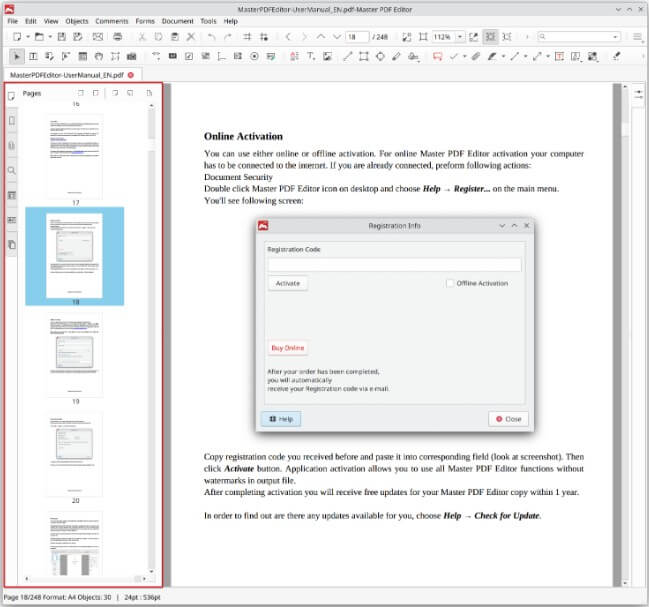Screen dimensions: 649x607
Task: Select the Pencil tool
Action: click(x=396, y=56)
